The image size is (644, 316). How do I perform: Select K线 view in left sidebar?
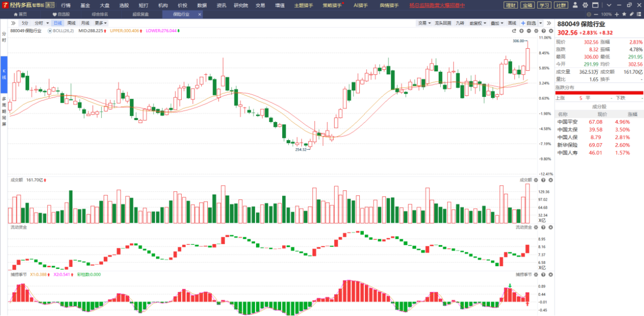pyautogui.click(x=4, y=73)
